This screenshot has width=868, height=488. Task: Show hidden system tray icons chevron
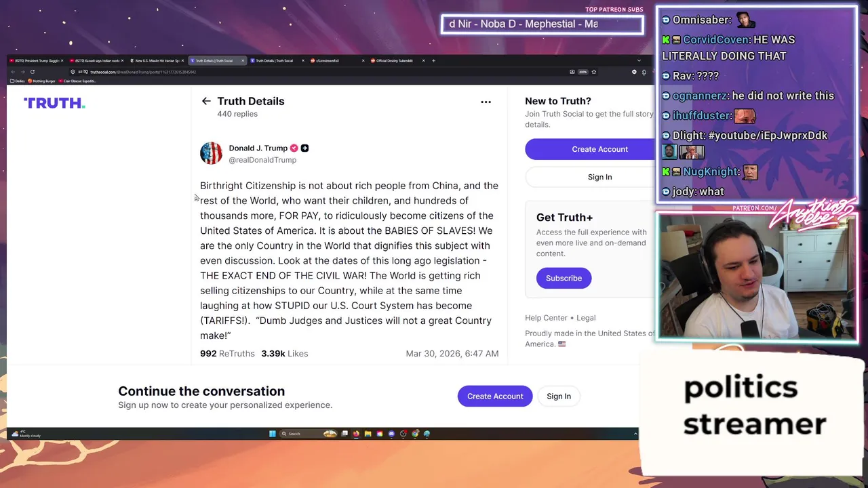tap(635, 434)
